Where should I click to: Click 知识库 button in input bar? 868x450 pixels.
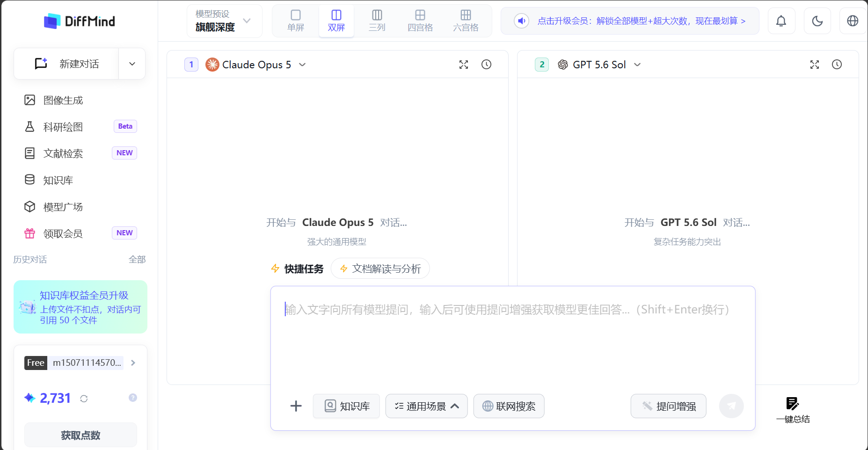pos(347,406)
